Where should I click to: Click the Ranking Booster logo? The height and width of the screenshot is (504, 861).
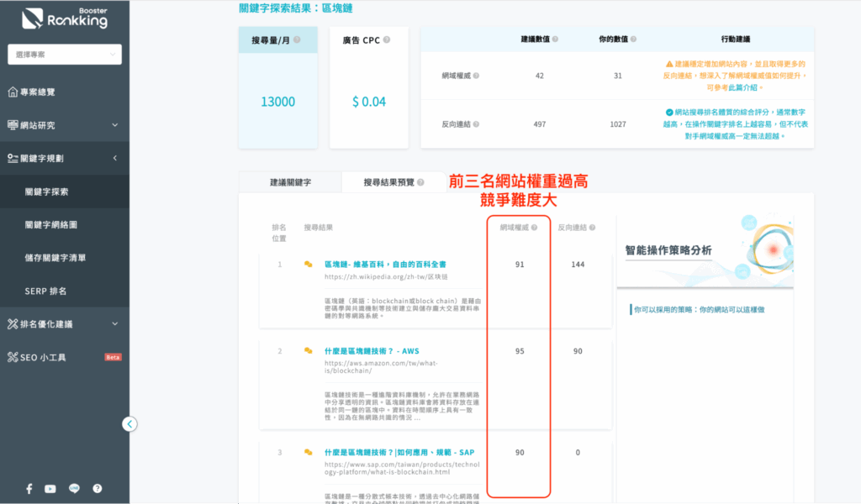tap(63, 18)
